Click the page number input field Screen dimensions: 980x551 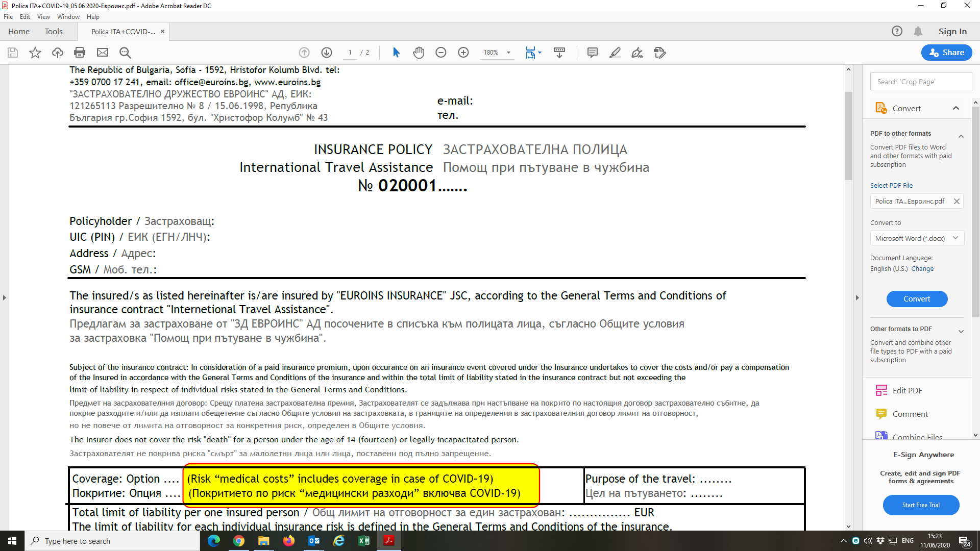(x=350, y=53)
